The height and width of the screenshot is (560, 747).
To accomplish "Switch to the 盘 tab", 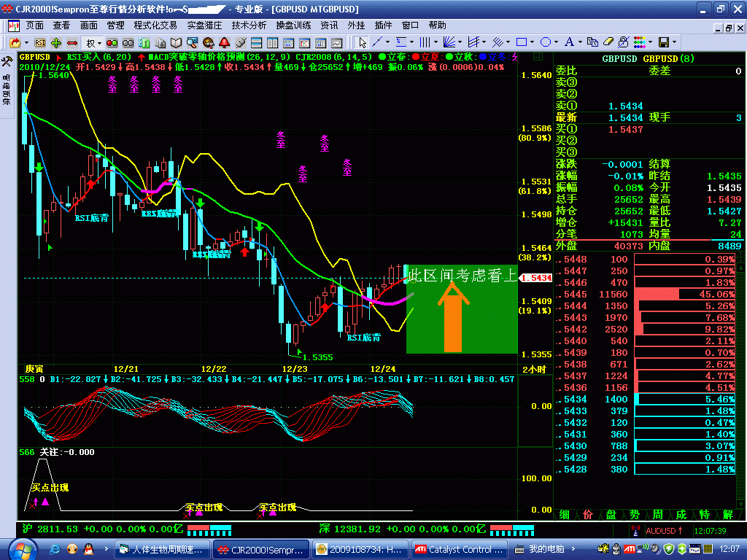I will pos(611,515).
